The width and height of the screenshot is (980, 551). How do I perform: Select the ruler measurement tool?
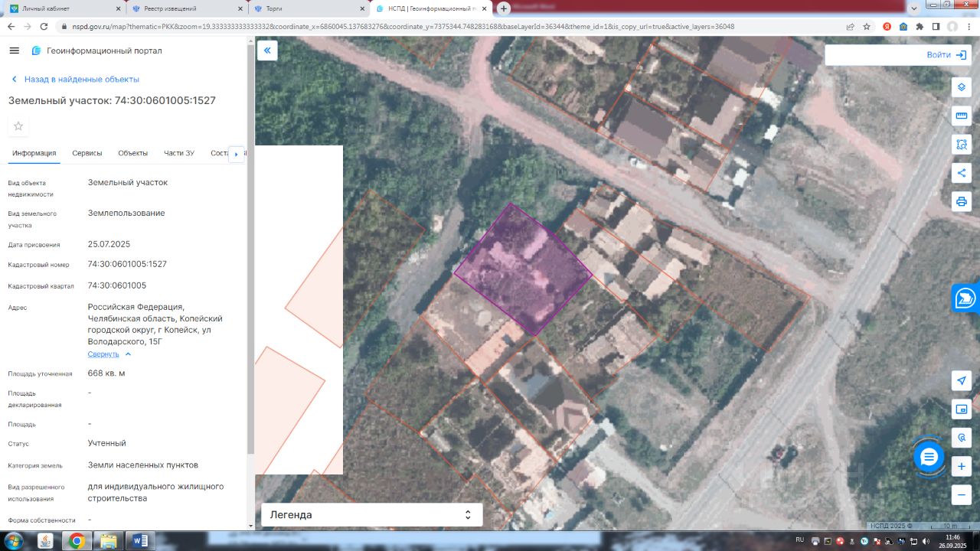[x=962, y=116]
